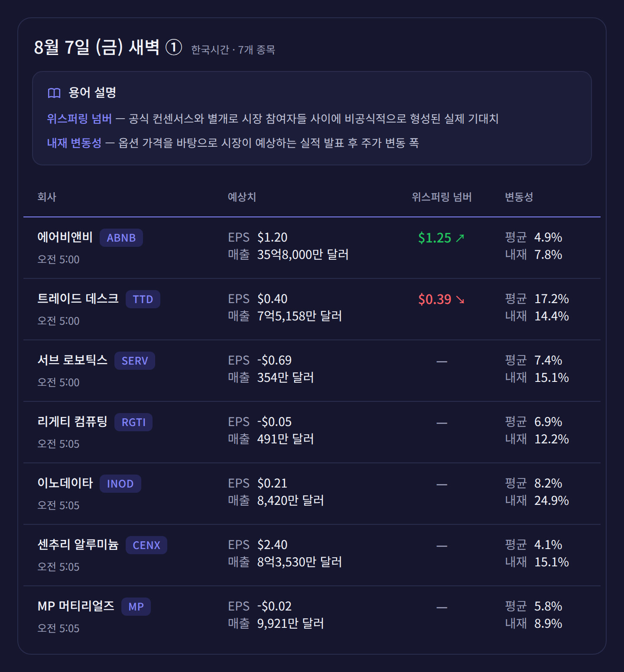624x672 pixels.
Task: Click the 회사 column header
Action: pyautogui.click(x=47, y=197)
